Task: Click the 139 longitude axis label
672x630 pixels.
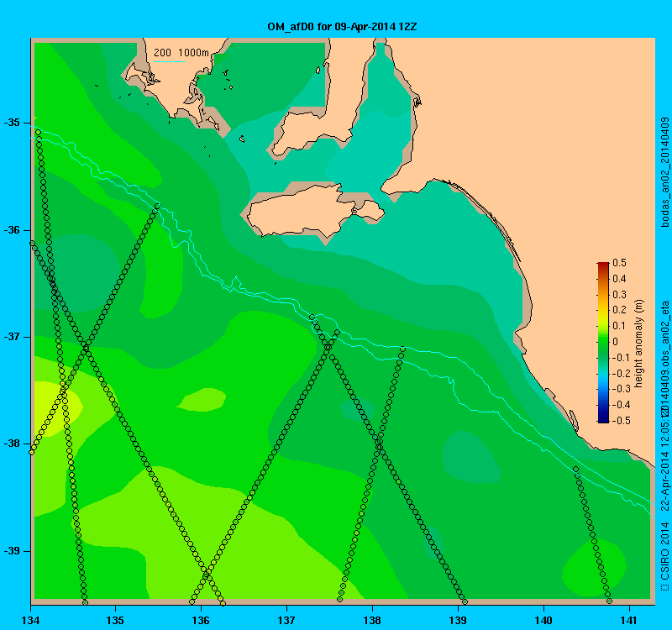Action: 458,620
